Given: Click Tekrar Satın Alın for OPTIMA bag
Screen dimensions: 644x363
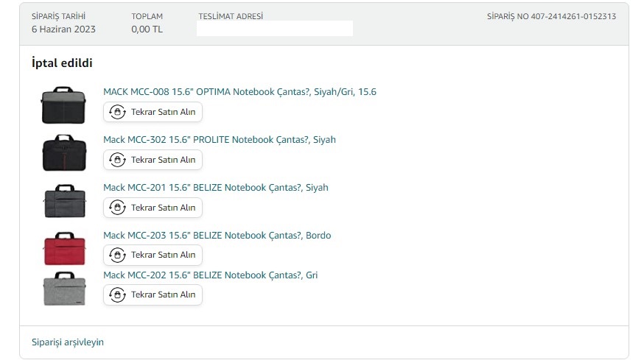Looking at the screenshot, I should point(153,112).
